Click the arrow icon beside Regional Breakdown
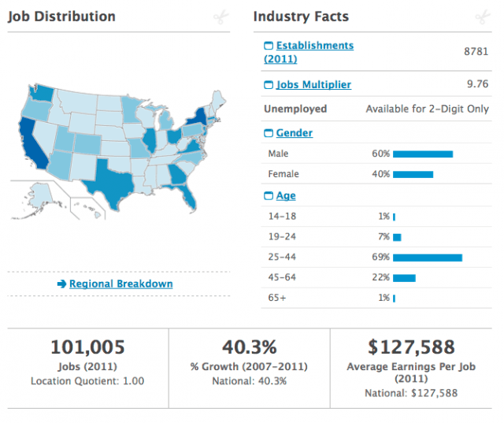This screenshot has width=504, height=423. 61,284
